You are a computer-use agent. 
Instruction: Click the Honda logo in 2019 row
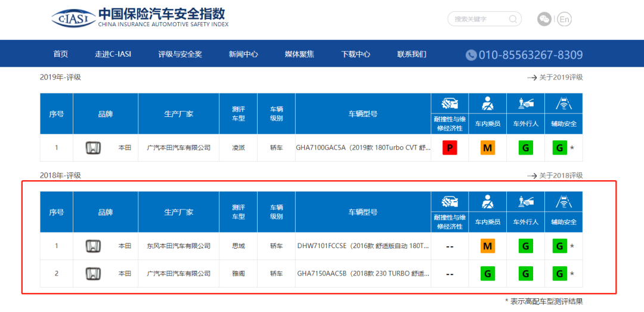coord(93,148)
